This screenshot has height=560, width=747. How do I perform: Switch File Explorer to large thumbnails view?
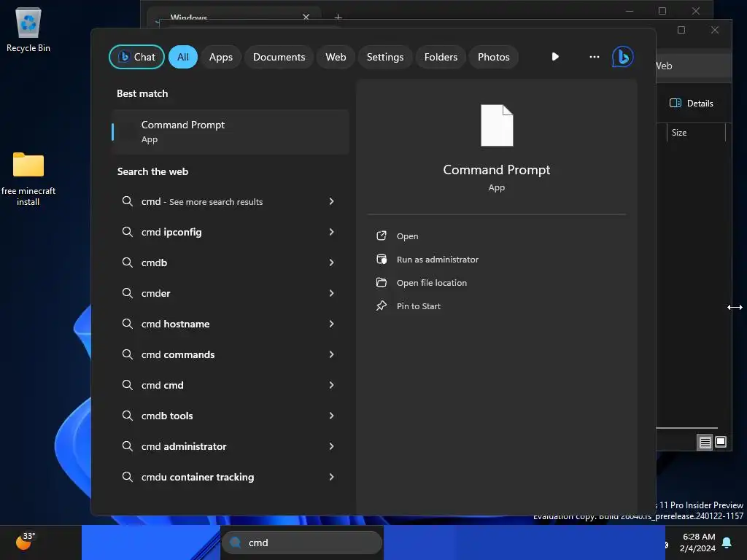721,443
